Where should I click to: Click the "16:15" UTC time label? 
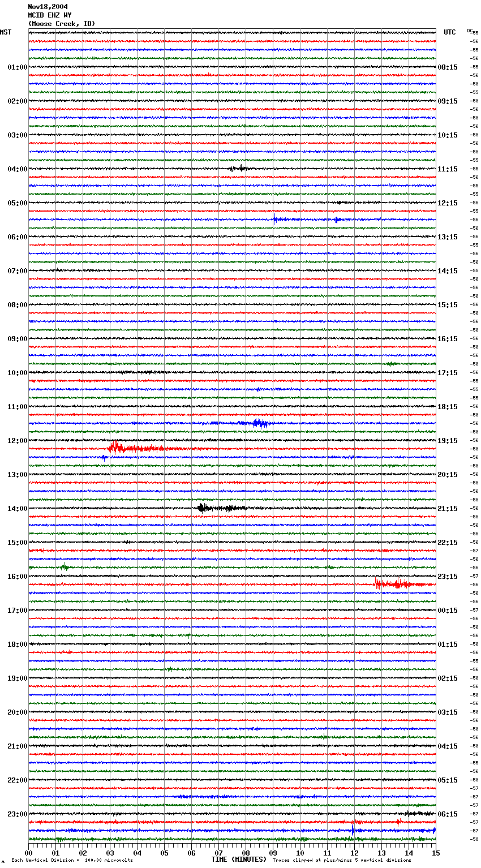tap(448, 339)
